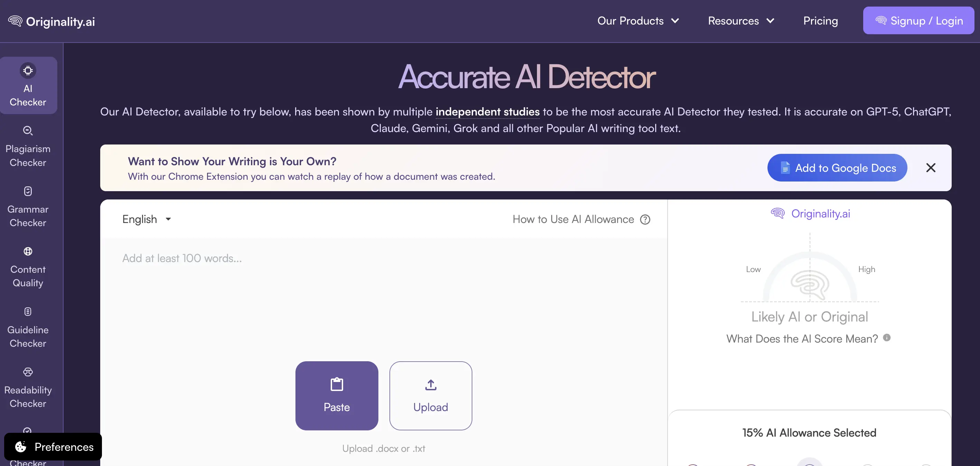The width and height of the screenshot is (980, 466).
Task: Open the Content Quality globe icon
Action: pos(28,251)
